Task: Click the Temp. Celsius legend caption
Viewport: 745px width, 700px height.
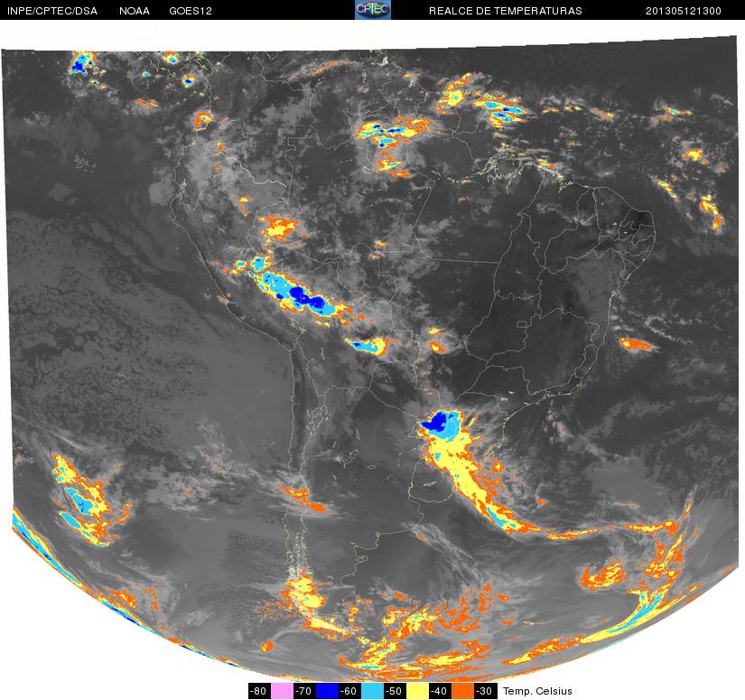Action: point(537,691)
